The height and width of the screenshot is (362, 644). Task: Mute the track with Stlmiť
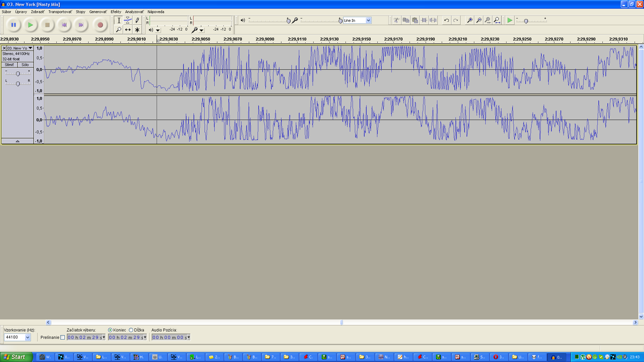click(x=10, y=65)
